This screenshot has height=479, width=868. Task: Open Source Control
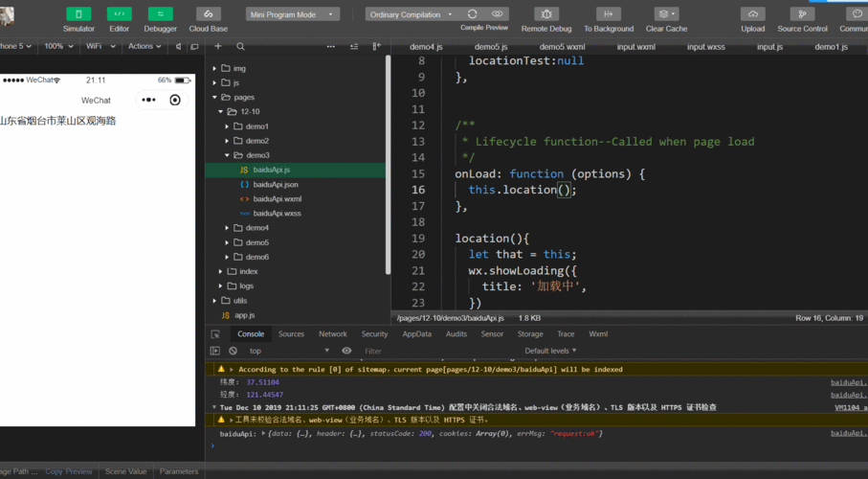(802, 14)
